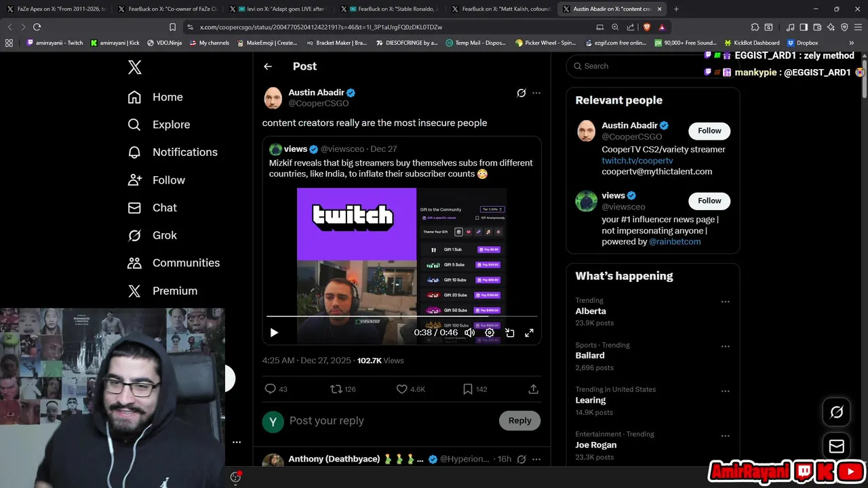868x488 pixels.
Task: Open @CooperCSGO handle on the post
Action: click(x=319, y=104)
